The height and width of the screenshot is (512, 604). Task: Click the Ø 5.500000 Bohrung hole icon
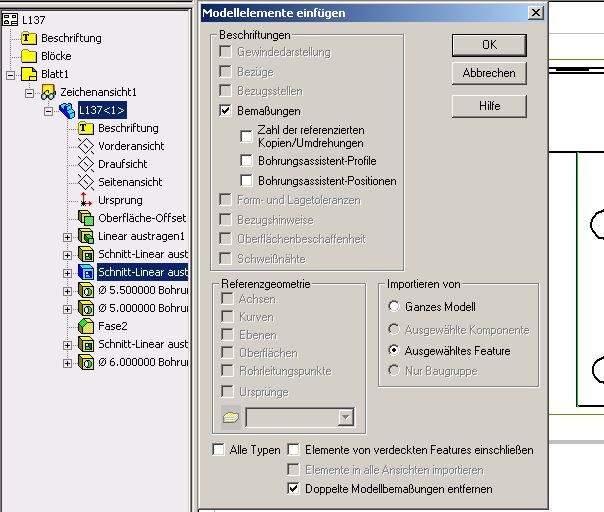tap(86, 290)
